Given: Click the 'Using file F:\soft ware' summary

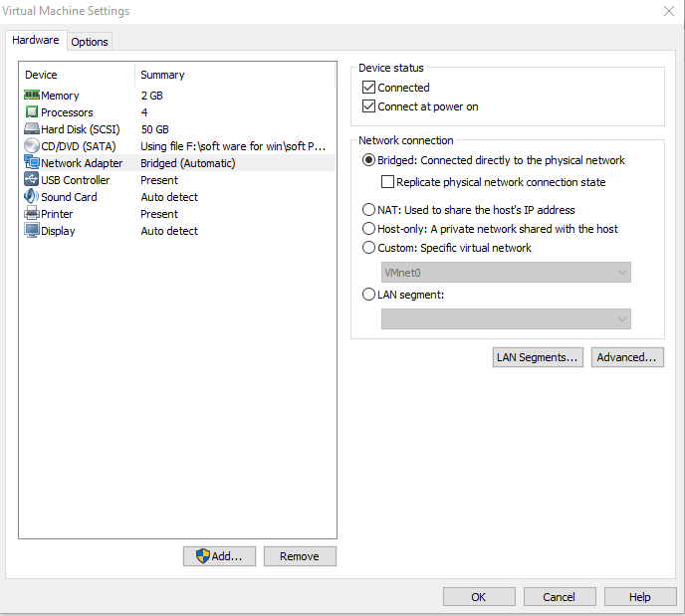Looking at the screenshot, I should pos(233,146).
